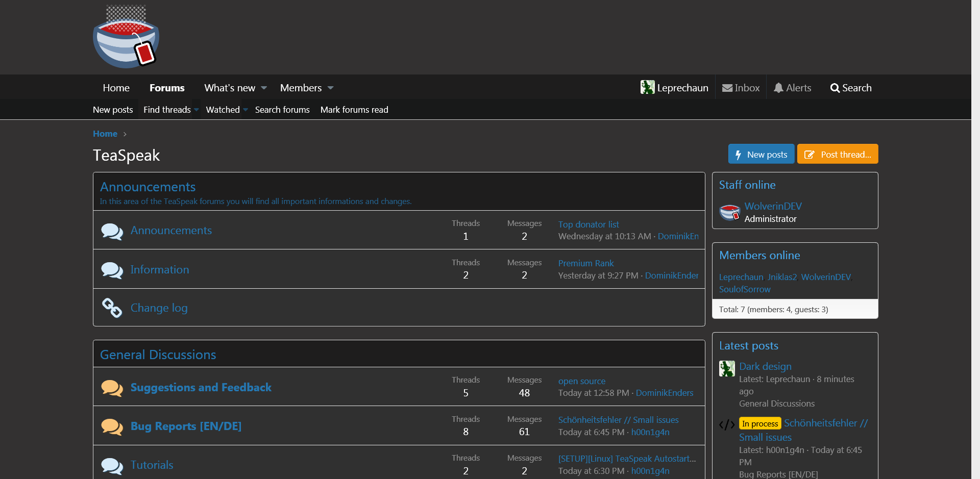This screenshot has height=479, width=980.
Task: Follow the Home breadcrumb link
Action: [105, 134]
